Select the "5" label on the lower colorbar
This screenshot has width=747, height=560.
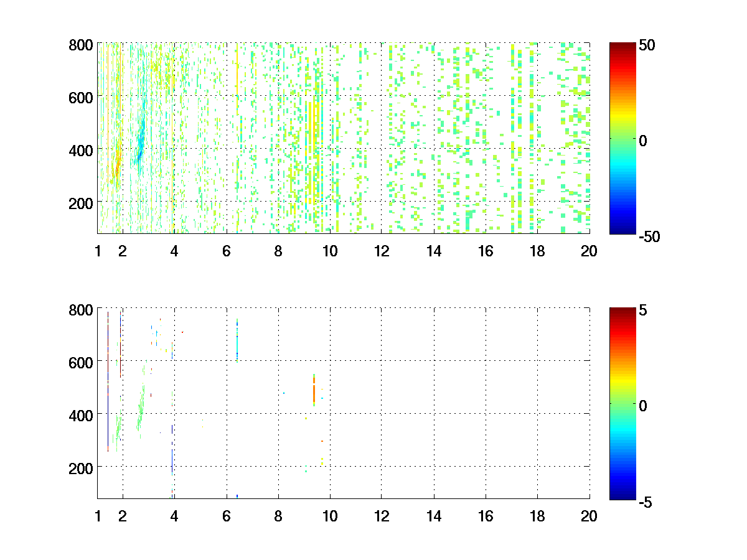point(643,310)
